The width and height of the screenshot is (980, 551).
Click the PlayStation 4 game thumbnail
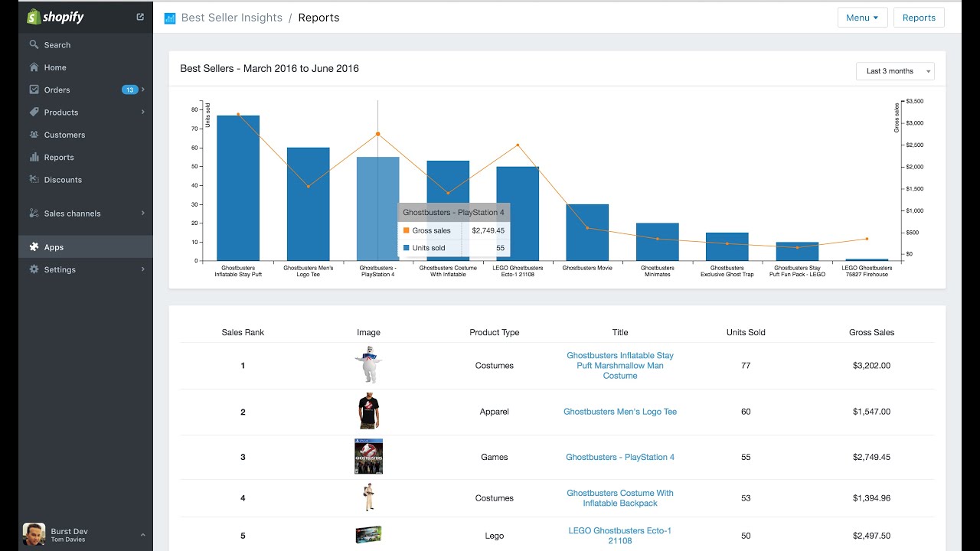[x=368, y=457]
